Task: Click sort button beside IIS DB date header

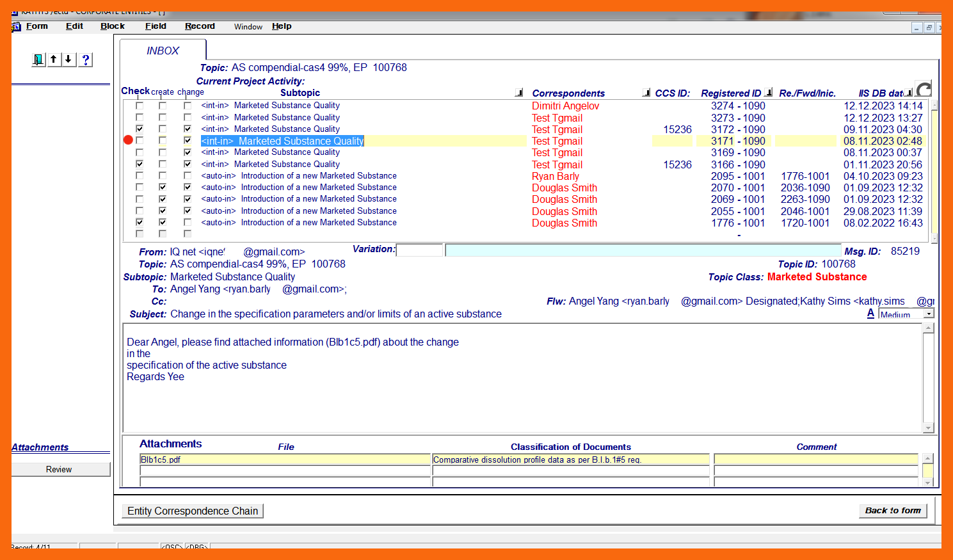Action: [909, 93]
